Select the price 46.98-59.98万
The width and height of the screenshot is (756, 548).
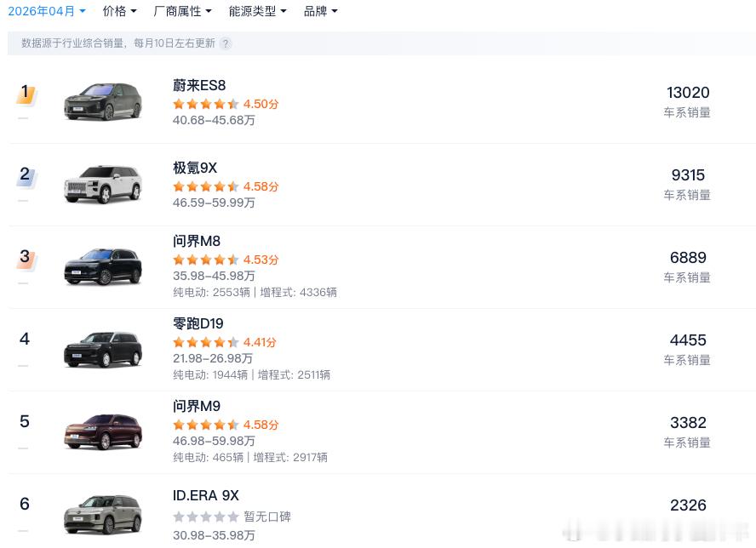click(x=214, y=441)
